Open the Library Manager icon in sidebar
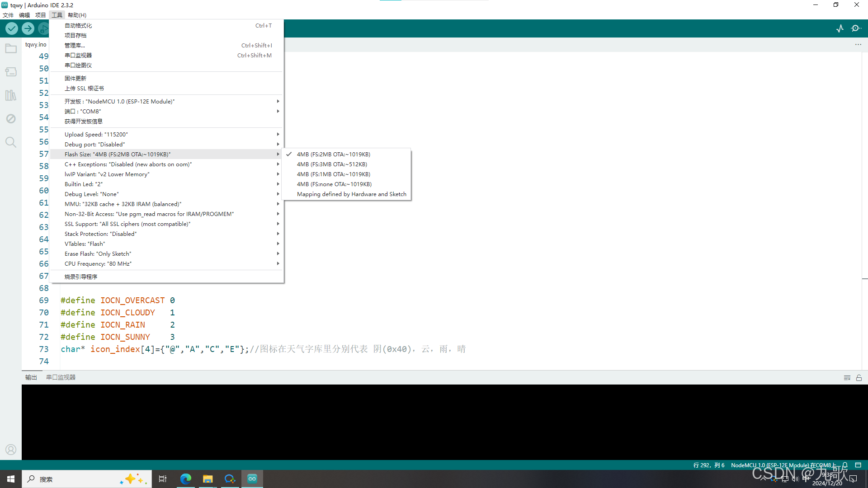Image resolution: width=868 pixels, height=488 pixels. [10, 95]
